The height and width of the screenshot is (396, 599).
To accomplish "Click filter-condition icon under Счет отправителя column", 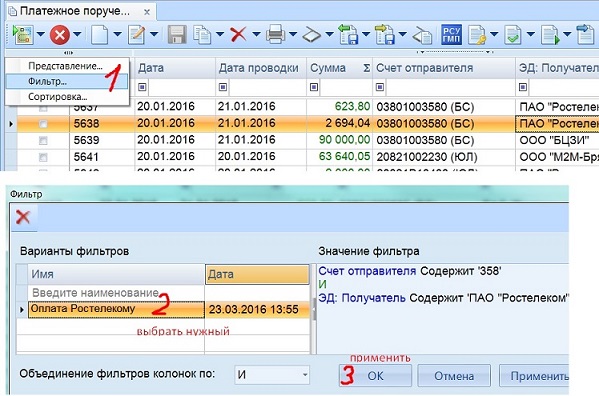I will 380,87.
